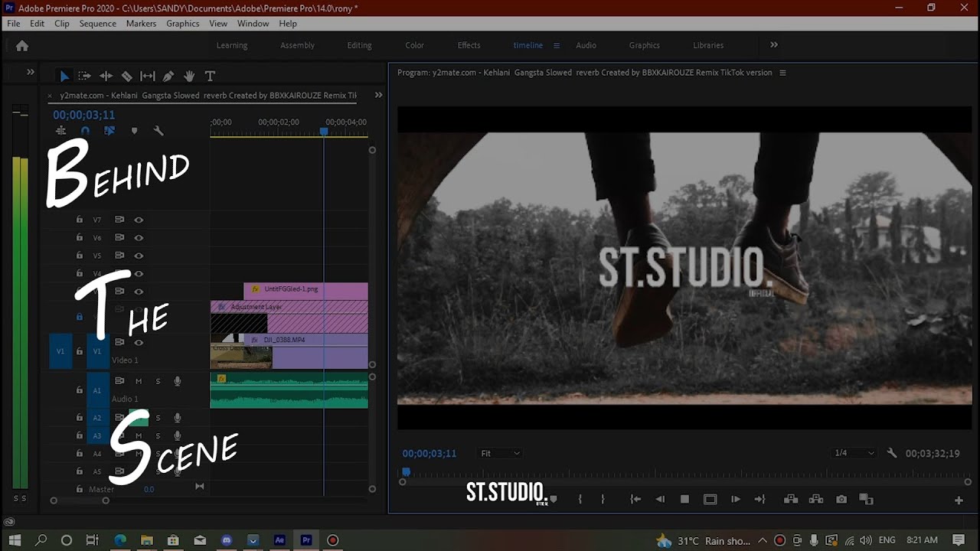Add a marker in the timeline header
Image resolution: width=980 pixels, height=551 pixels.
pos(135,131)
